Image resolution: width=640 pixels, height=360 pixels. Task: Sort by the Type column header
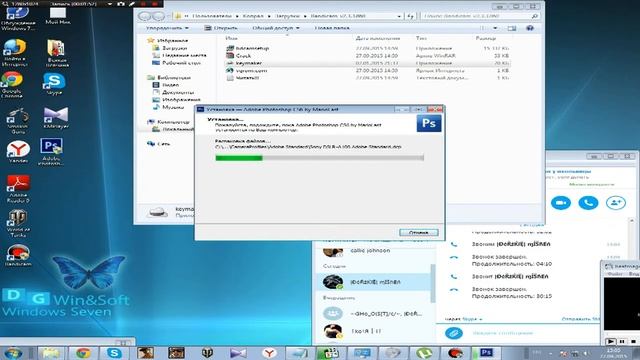tap(421, 38)
